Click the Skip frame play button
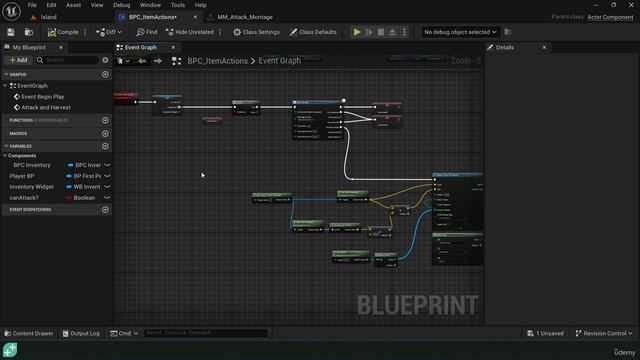The image size is (640, 360). (x=369, y=32)
